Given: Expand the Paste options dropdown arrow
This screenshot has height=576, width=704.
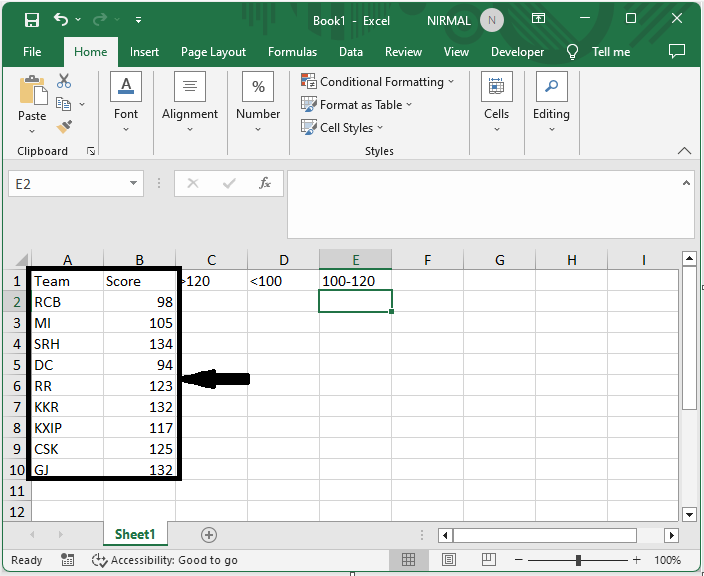Looking at the screenshot, I should click(x=32, y=131).
